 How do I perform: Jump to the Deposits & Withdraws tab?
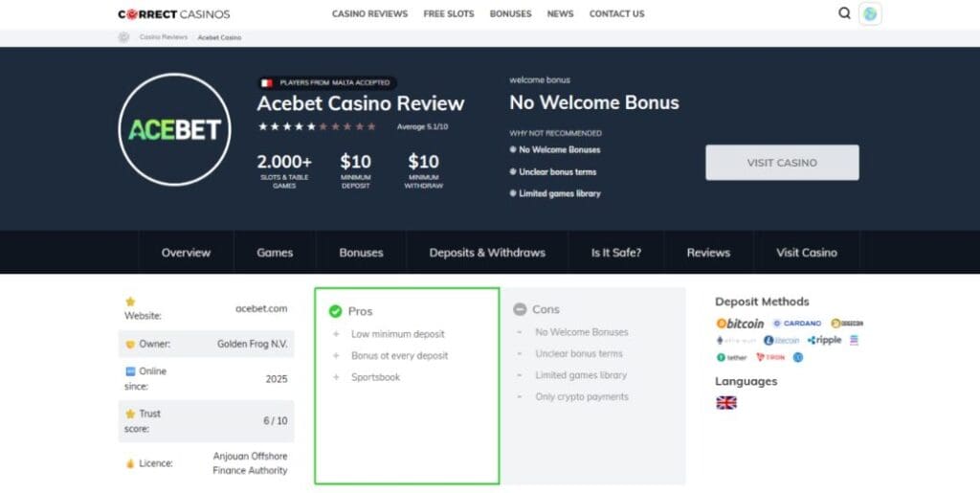pos(487,253)
